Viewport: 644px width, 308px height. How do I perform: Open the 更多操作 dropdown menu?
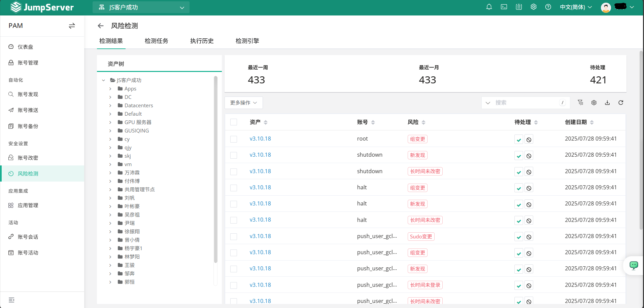tap(243, 103)
